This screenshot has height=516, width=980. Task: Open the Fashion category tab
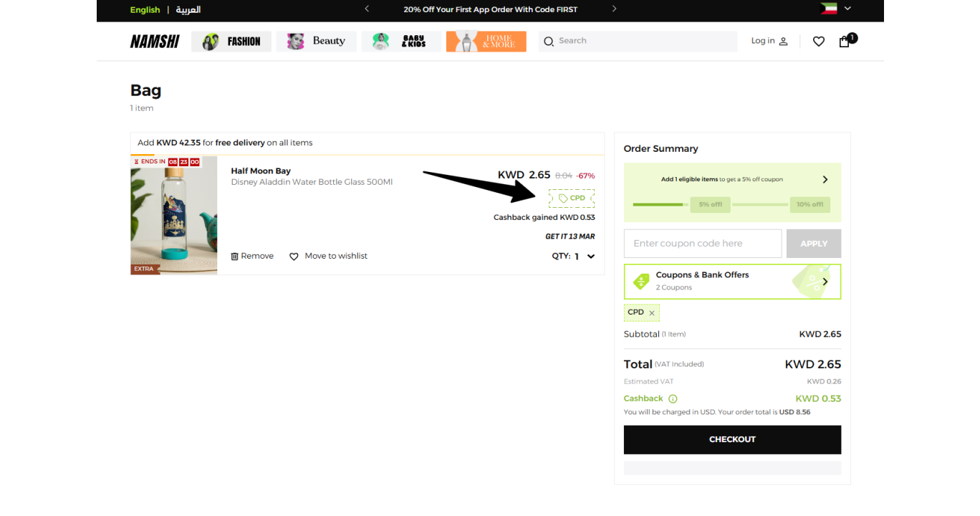pyautogui.click(x=231, y=42)
